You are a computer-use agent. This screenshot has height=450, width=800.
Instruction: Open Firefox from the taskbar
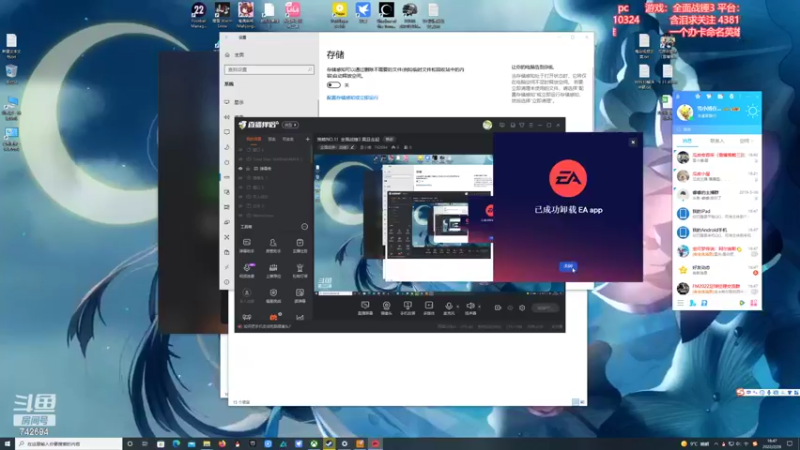(222, 444)
